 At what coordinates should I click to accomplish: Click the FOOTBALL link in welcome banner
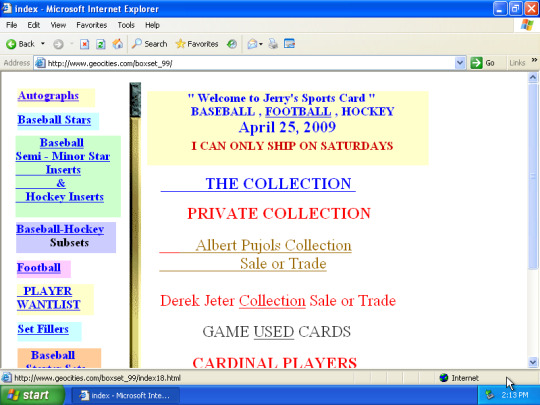(298, 111)
